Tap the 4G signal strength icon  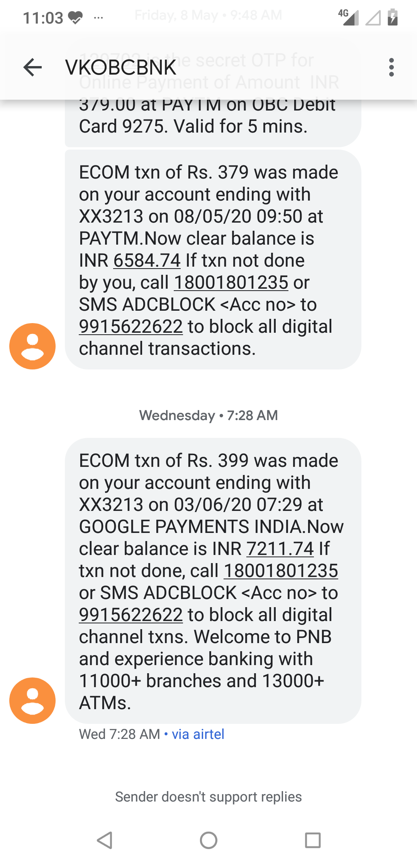point(349,17)
